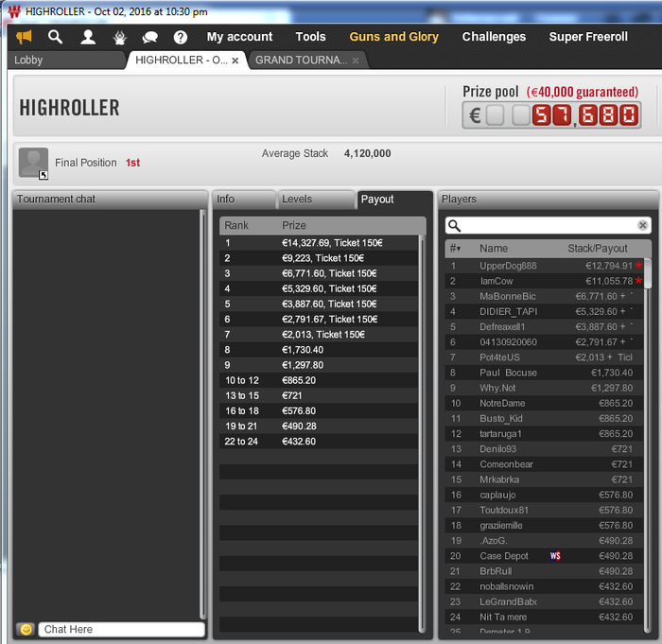Select the HIGHROLLER tab
The height and width of the screenshot is (644, 662).
187,60
